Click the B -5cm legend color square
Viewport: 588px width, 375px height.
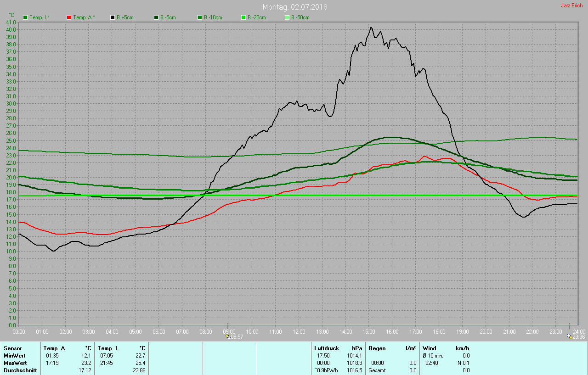[156, 17]
